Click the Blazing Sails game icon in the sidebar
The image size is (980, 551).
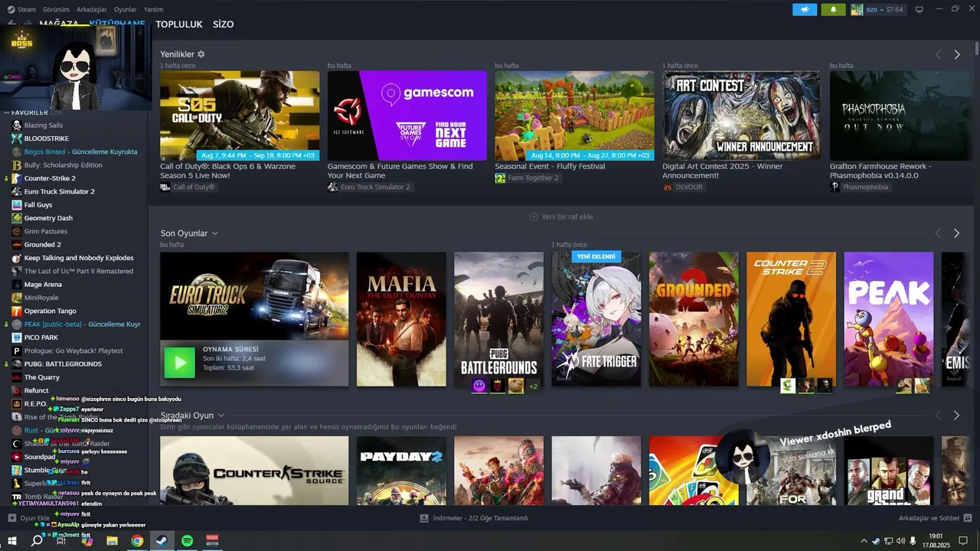click(x=17, y=125)
